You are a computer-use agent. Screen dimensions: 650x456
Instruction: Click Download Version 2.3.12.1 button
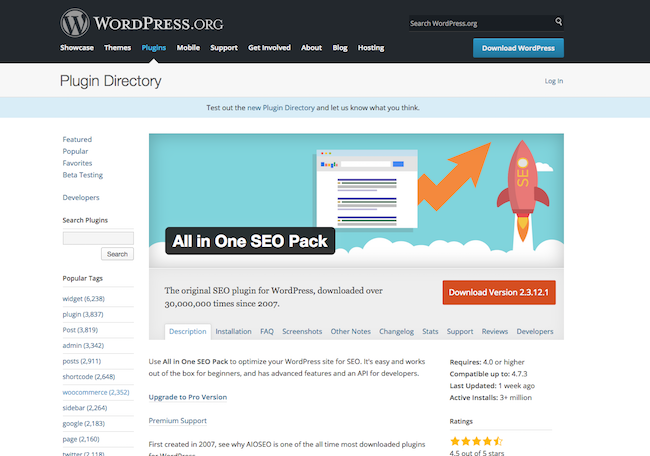499,293
